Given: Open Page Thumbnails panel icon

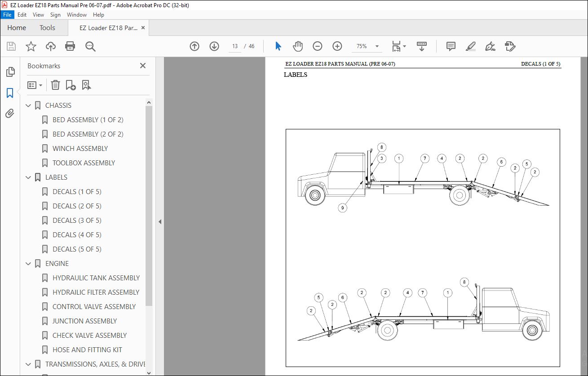Looking at the screenshot, I should (x=10, y=72).
